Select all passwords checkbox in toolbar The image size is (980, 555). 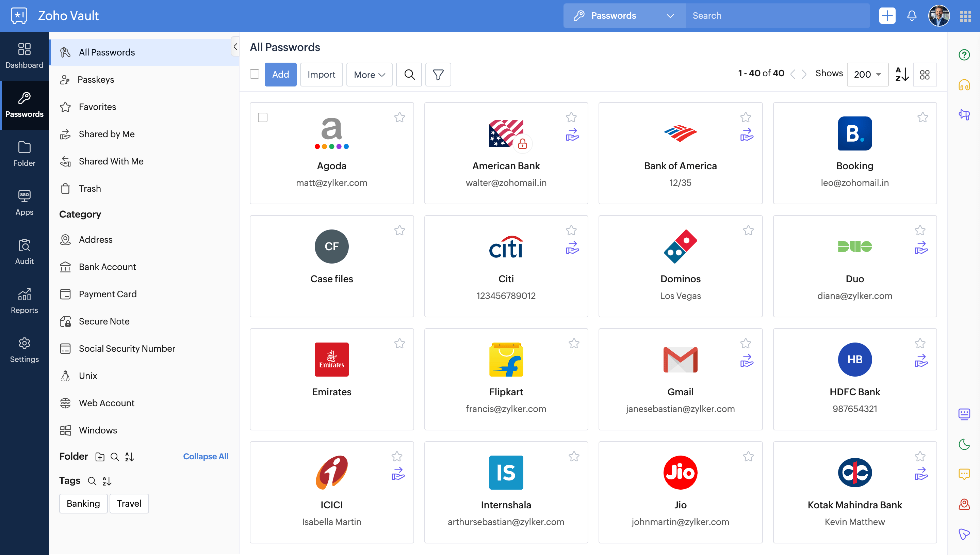[255, 74]
